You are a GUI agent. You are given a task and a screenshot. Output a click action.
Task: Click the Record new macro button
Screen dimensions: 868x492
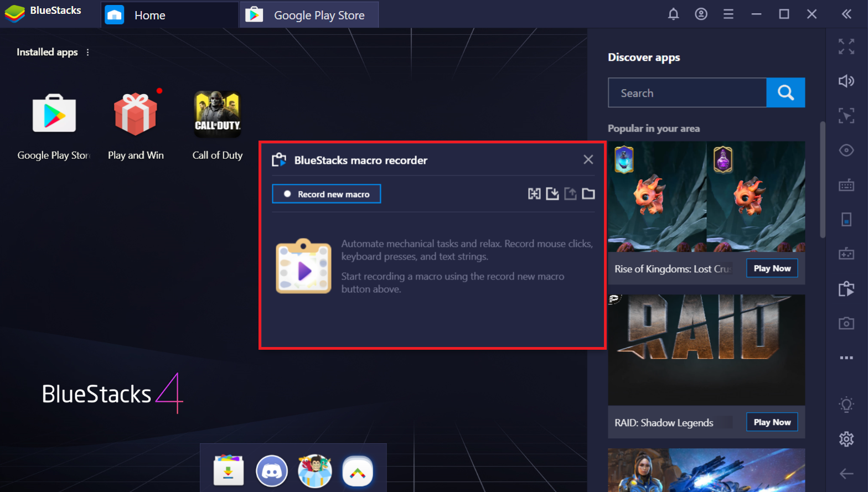click(x=327, y=194)
